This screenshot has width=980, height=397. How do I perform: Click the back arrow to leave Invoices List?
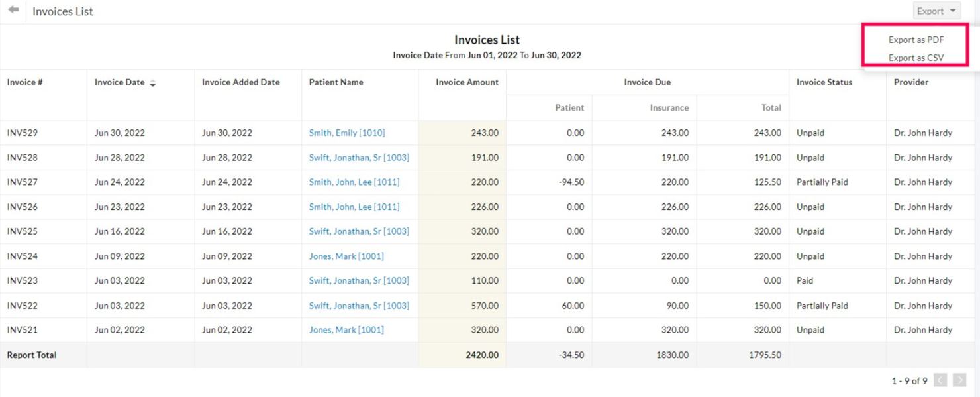click(x=14, y=11)
